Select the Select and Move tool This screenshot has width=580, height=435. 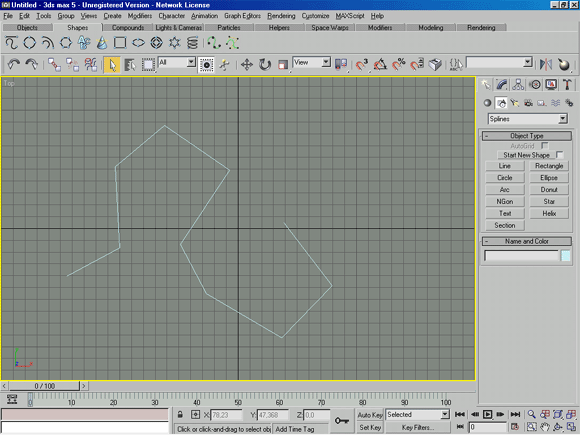247,64
